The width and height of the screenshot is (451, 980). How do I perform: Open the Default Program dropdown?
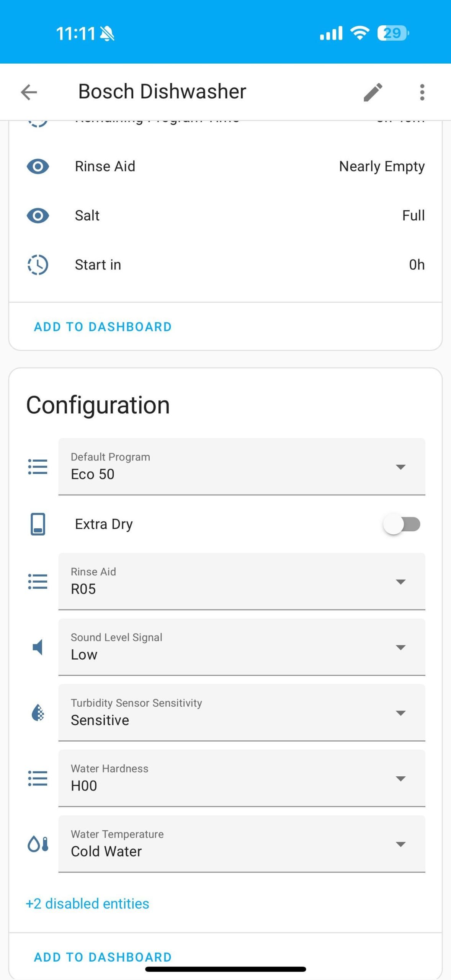[242, 467]
